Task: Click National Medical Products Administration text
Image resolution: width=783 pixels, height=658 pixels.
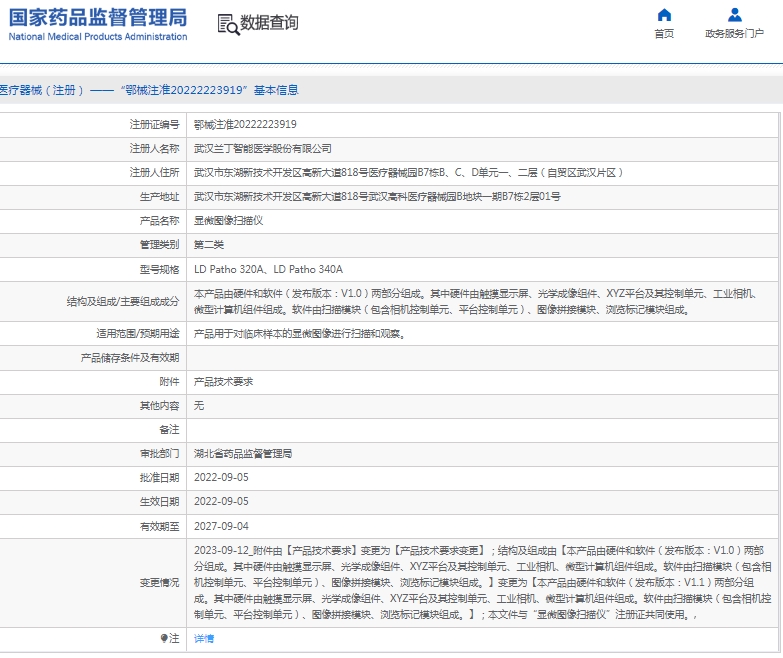Action: [x=98, y=36]
